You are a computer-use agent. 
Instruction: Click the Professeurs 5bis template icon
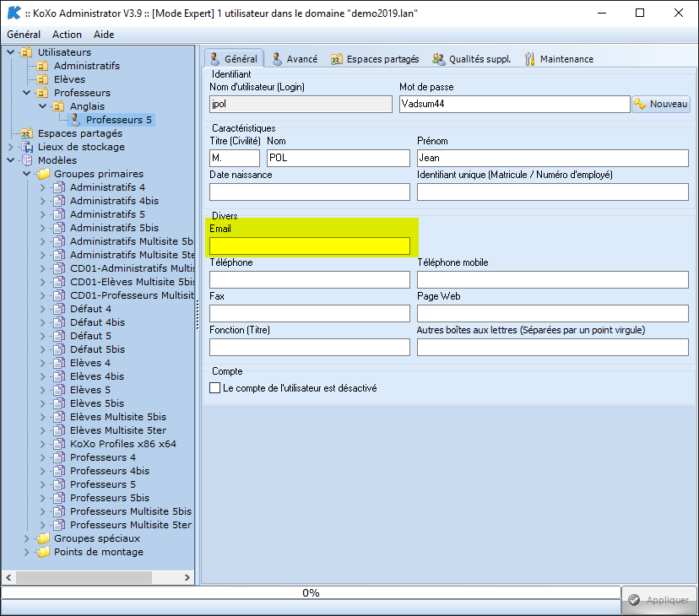pos(59,498)
